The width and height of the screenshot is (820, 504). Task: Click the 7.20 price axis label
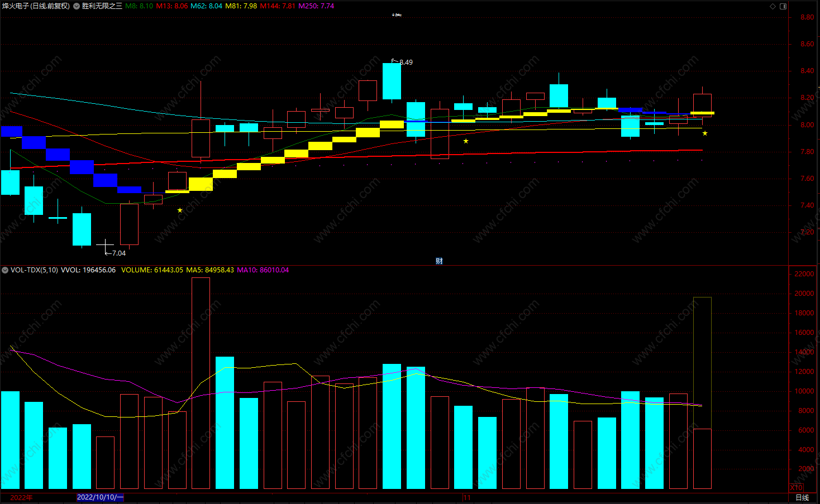coord(807,232)
